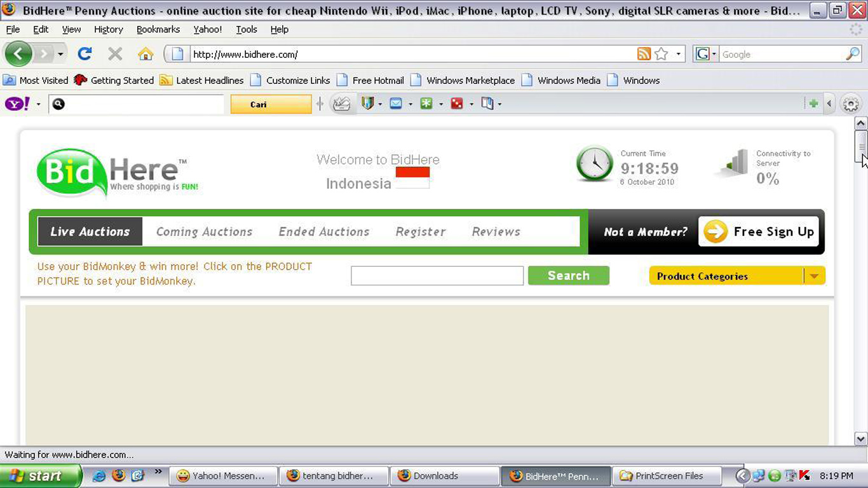Open the History menu

(109, 29)
